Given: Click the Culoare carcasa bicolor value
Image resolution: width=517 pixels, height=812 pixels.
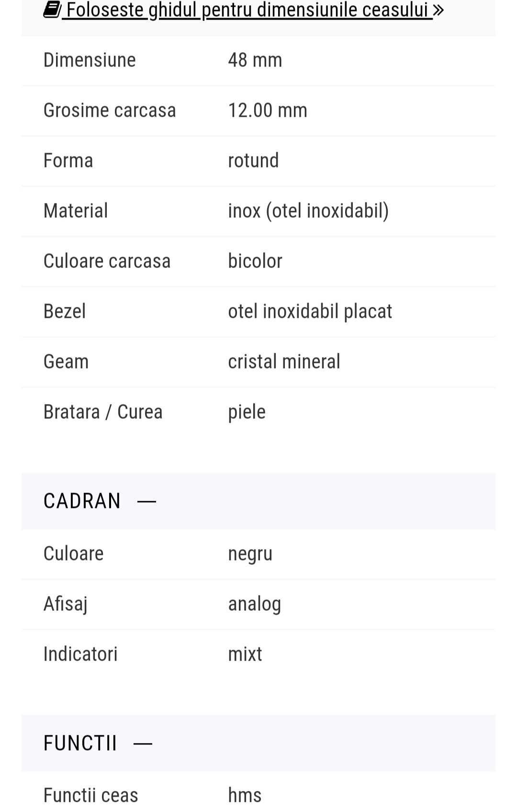Looking at the screenshot, I should click(x=255, y=261).
